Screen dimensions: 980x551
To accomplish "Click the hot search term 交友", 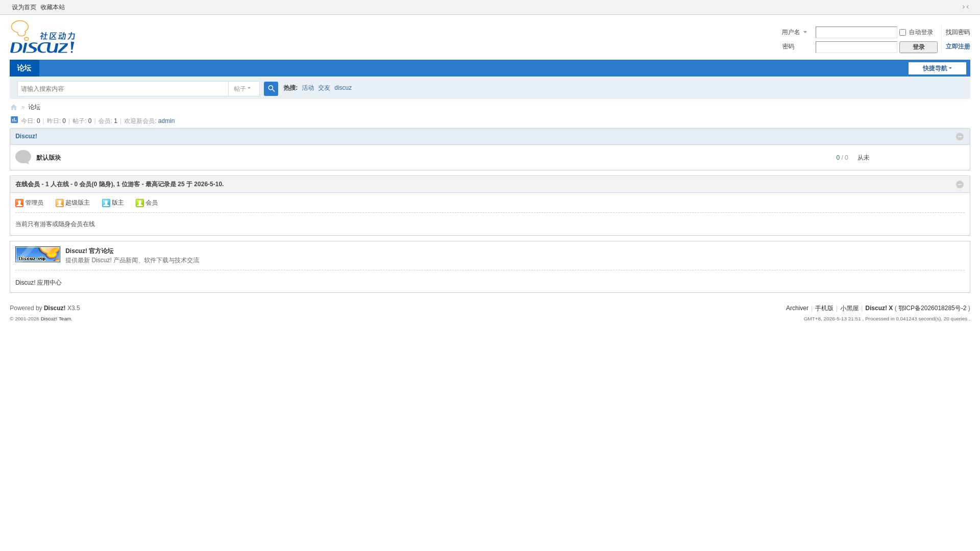I will 324,88.
